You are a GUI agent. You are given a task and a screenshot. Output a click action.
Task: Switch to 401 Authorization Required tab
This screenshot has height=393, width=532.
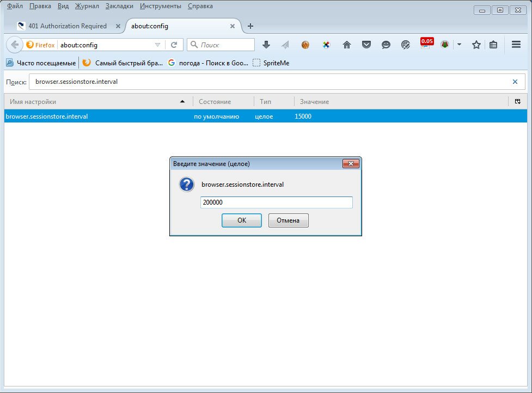67,26
